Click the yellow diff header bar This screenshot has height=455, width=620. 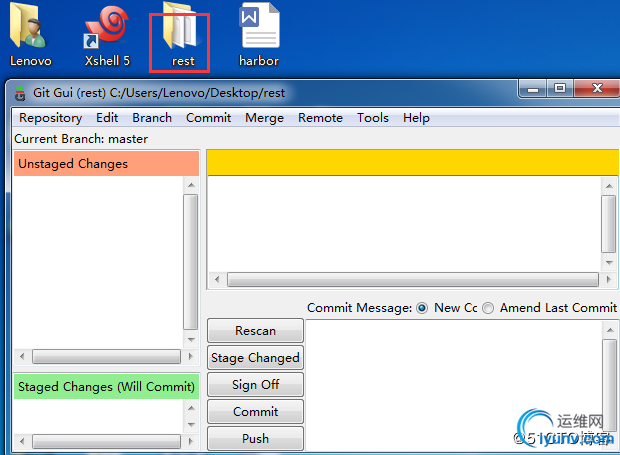[x=412, y=162]
